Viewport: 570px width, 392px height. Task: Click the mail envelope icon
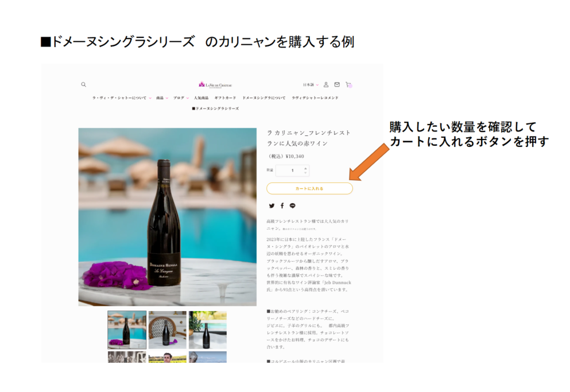pyautogui.click(x=337, y=84)
